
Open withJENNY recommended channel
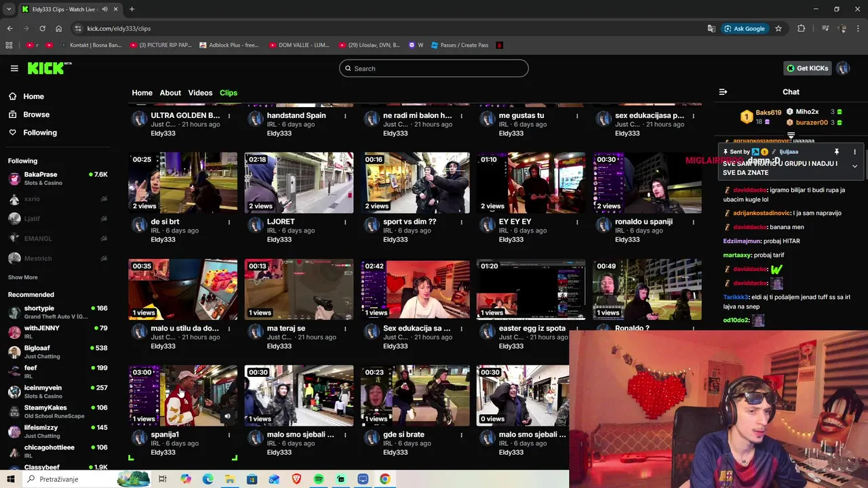click(x=58, y=332)
